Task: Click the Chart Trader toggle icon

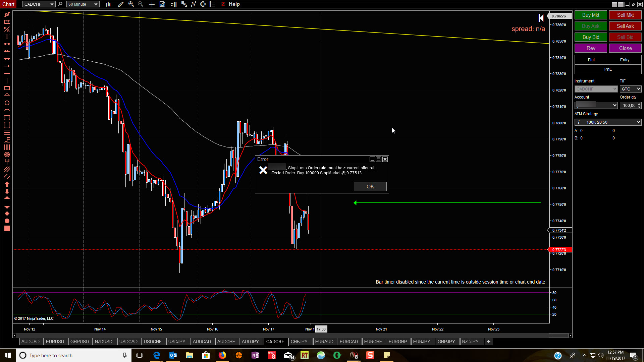Action: 174,4
